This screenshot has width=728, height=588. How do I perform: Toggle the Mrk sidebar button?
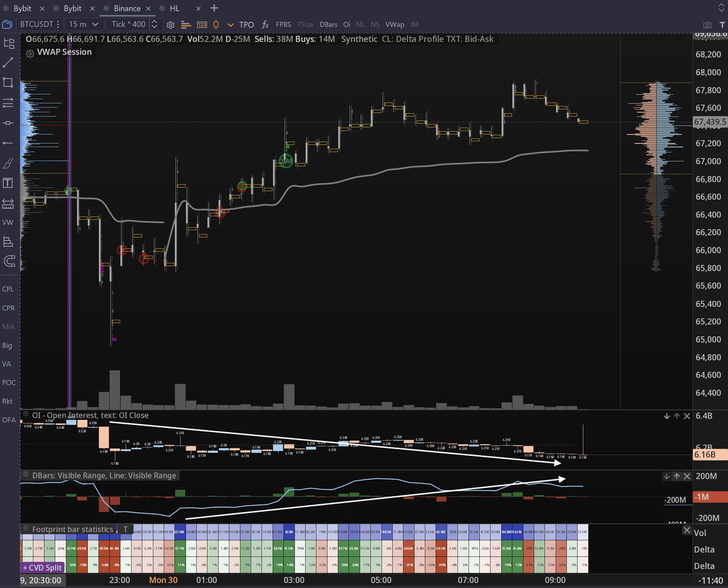point(8,326)
